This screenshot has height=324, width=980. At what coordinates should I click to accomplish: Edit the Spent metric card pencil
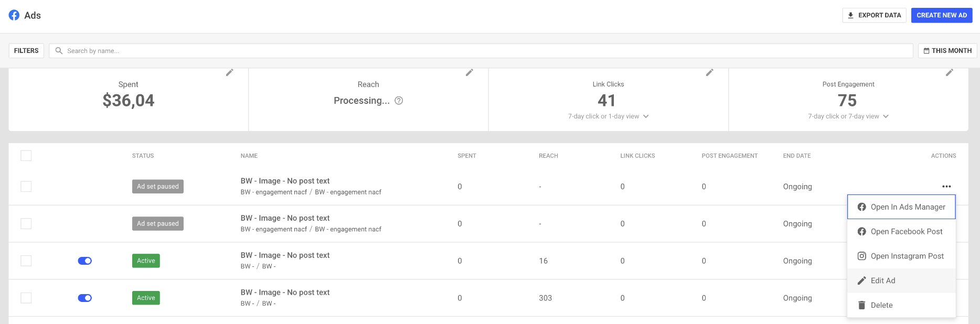(230, 72)
